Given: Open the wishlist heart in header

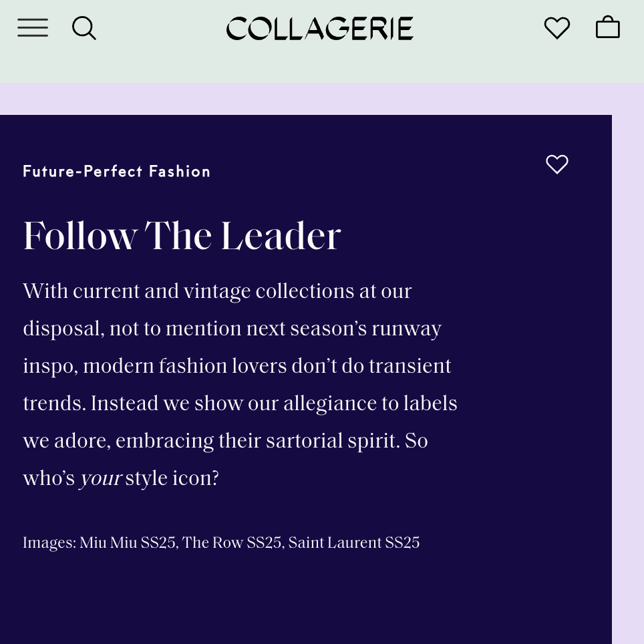Looking at the screenshot, I should point(556,28).
